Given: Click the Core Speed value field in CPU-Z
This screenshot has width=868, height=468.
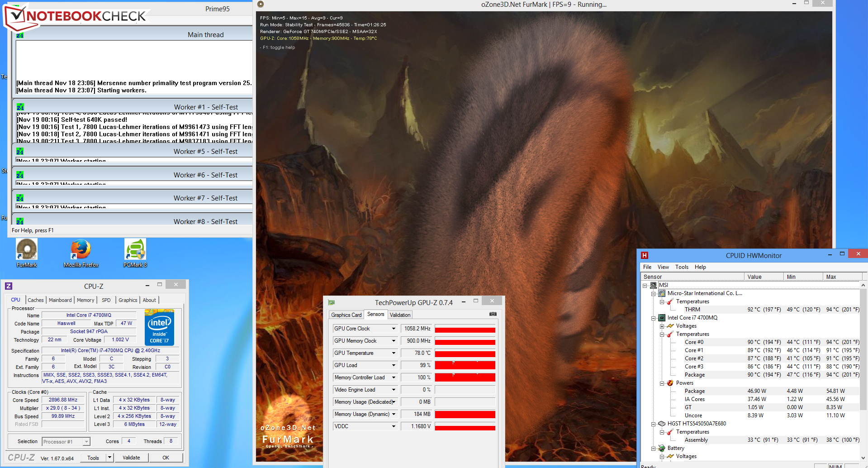Looking at the screenshot, I should click(63, 400).
